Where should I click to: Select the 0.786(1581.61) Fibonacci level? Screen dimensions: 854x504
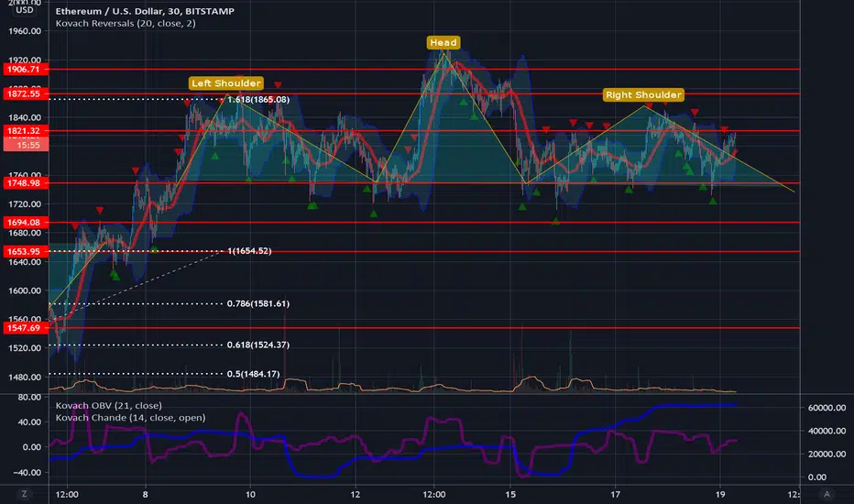[x=258, y=303]
